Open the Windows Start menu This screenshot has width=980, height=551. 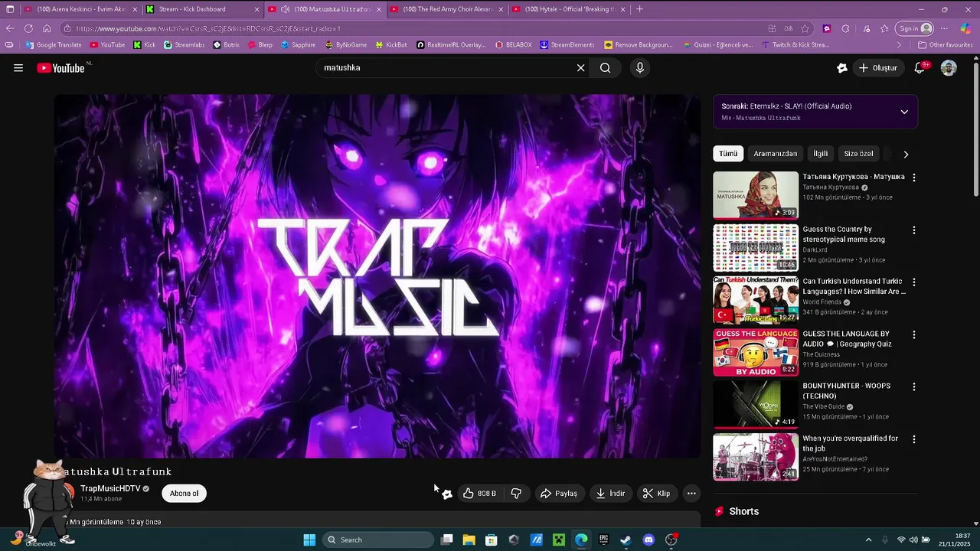pos(309,540)
